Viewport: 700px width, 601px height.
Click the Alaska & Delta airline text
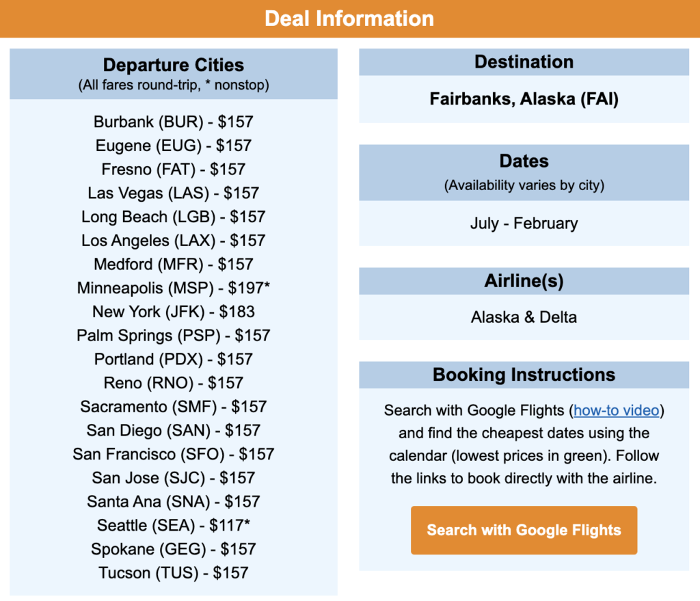[x=524, y=317]
